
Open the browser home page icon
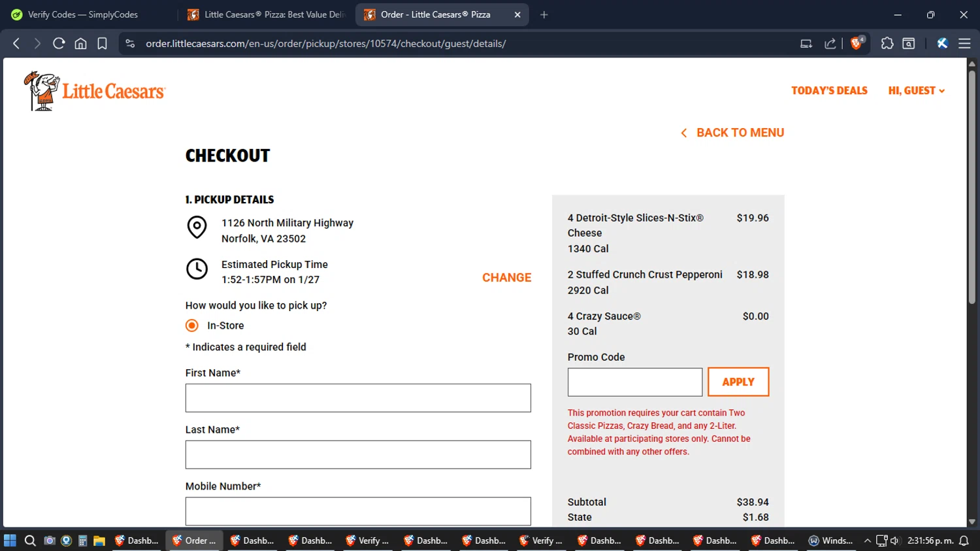tap(80, 44)
